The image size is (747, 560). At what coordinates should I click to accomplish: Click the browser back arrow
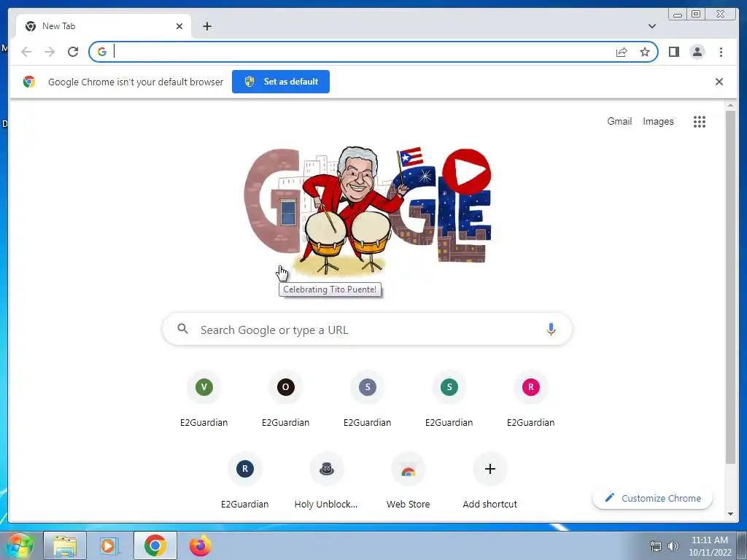26,52
